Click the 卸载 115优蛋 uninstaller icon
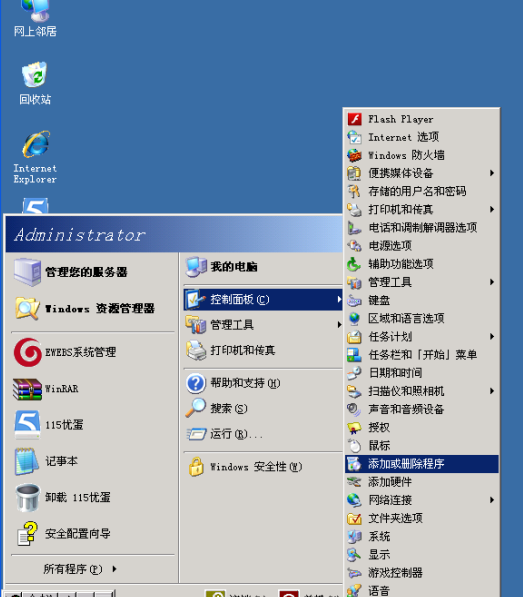Screen dimensions: 523x597 tap(27, 497)
